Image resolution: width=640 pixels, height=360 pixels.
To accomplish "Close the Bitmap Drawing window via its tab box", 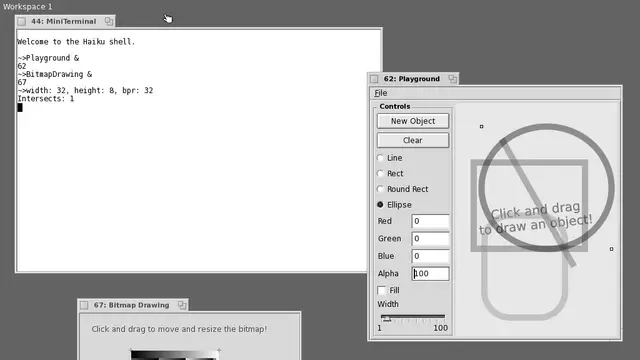I will (x=84, y=305).
